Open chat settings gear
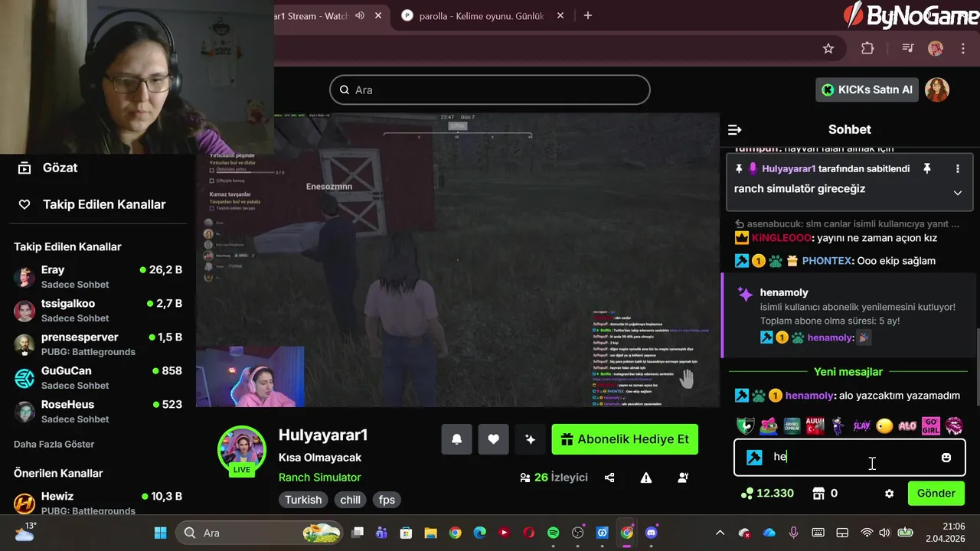 click(x=889, y=494)
